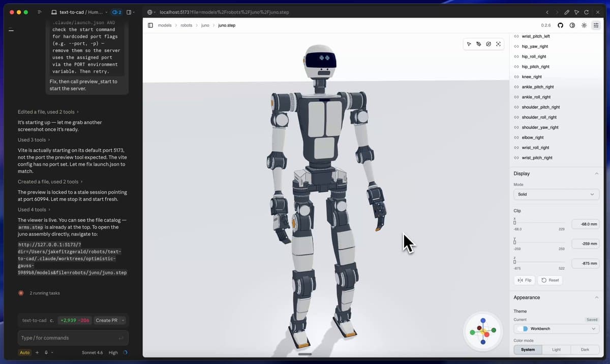Image resolution: width=610 pixels, height=364 pixels.
Task: Click the fit-to-view frame icon
Action: [498, 44]
